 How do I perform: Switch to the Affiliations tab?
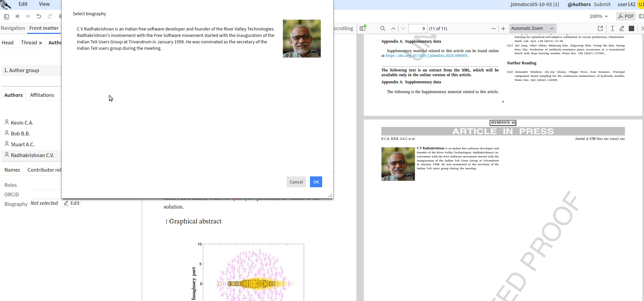point(42,95)
